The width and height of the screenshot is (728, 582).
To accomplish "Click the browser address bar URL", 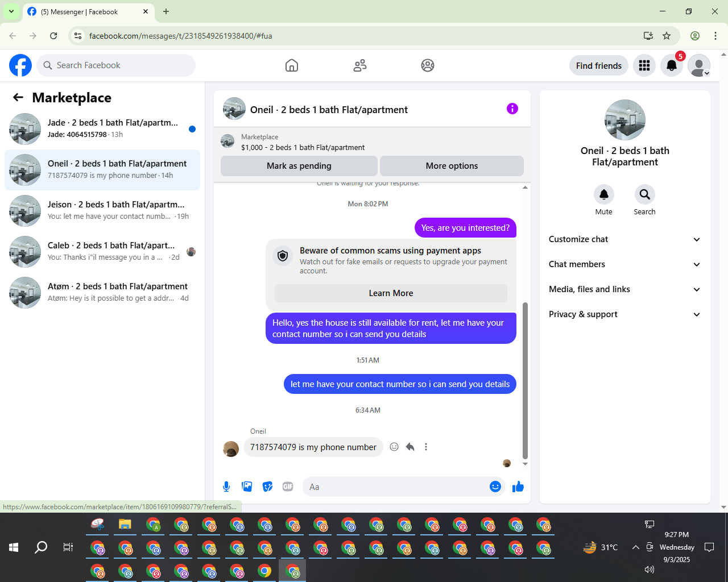I will click(181, 36).
